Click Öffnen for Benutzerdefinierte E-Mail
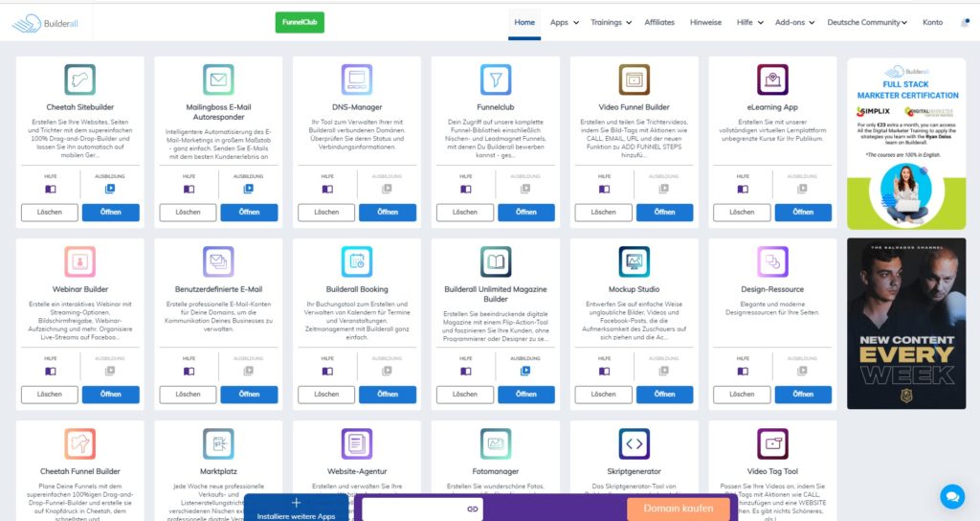This screenshot has width=980, height=521. point(249,394)
